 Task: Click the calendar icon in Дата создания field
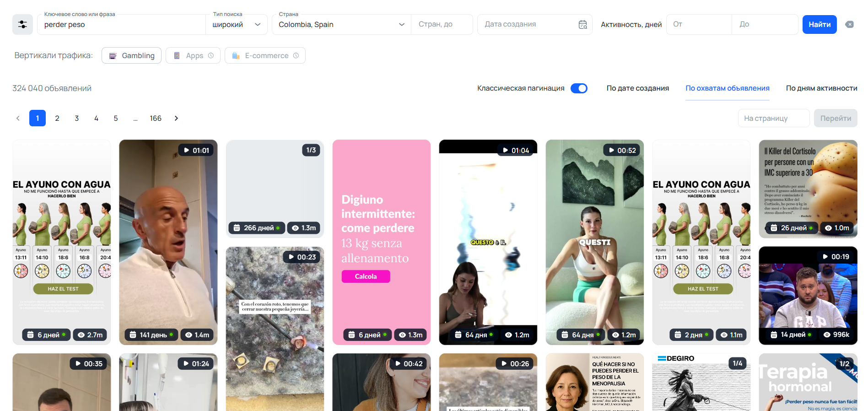(x=582, y=25)
